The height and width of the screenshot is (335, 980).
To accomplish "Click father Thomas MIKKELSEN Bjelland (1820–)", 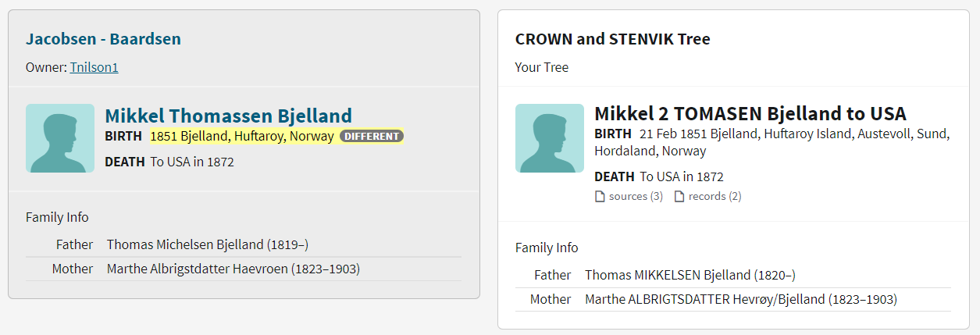I will point(690,275).
